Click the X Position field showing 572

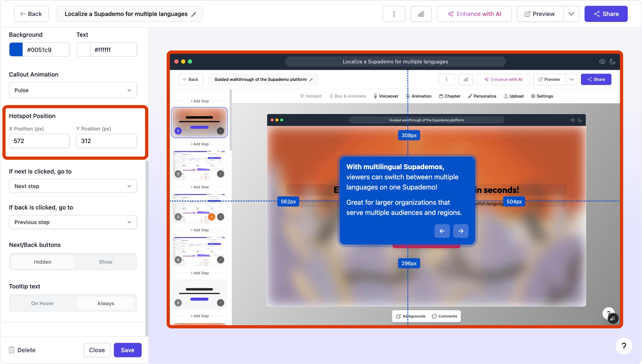click(x=39, y=141)
